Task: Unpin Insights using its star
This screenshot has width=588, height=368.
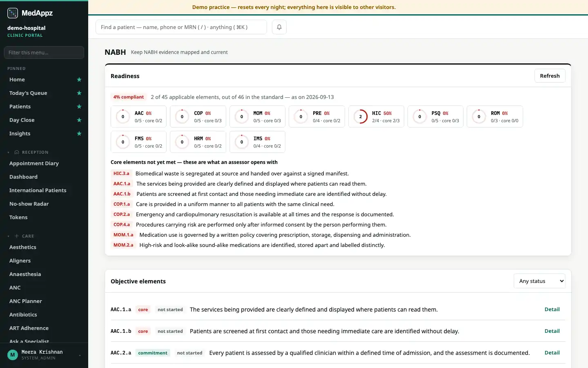Action: pos(79,134)
